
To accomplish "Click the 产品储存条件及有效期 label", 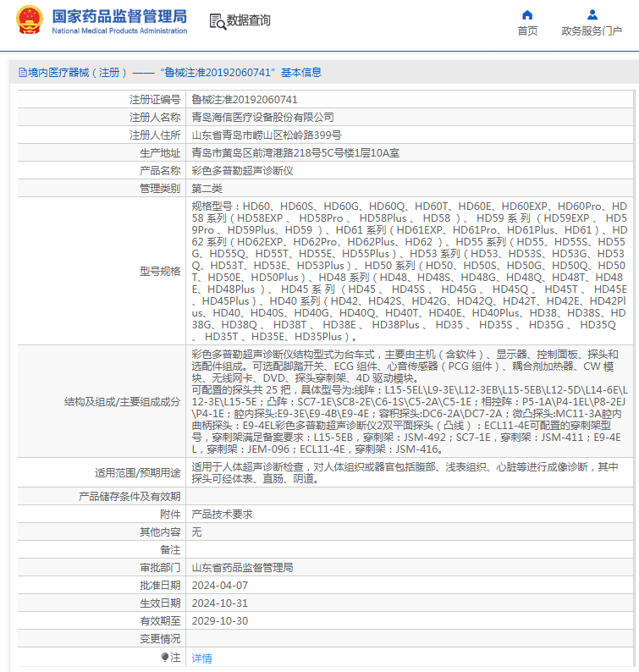I will 129,496.
